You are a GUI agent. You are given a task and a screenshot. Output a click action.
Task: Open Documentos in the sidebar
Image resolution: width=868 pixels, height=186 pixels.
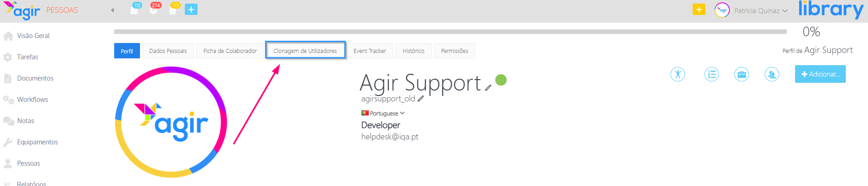pos(35,78)
